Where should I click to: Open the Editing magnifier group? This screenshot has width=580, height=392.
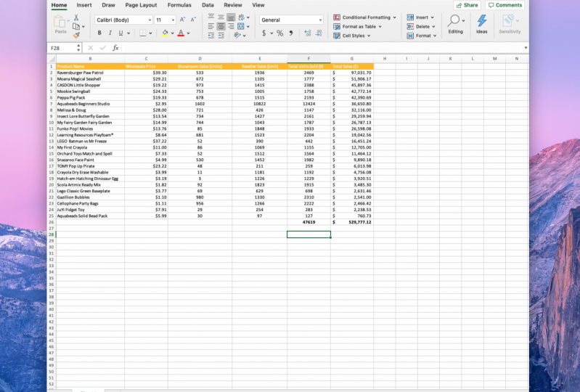(455, 25)
